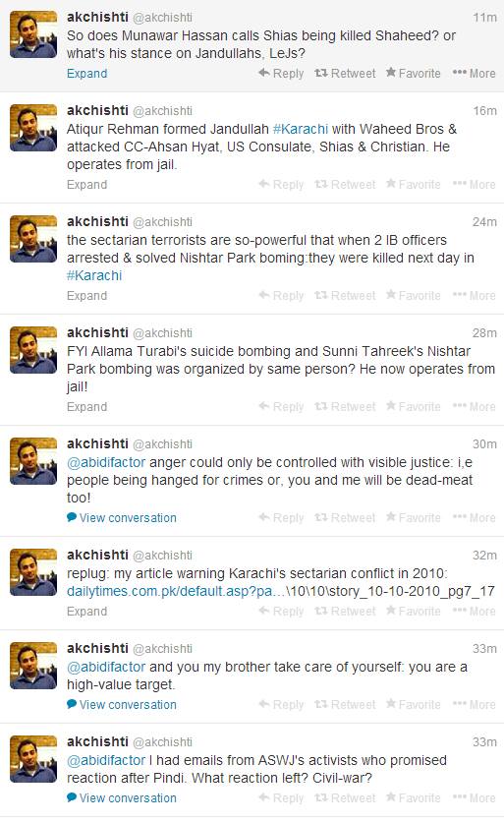The height and width of the screenshot is (823, 504).
Task: Favorite the 'high-value target' tweet
Action: pyautogui.click(x=413, y=705)
